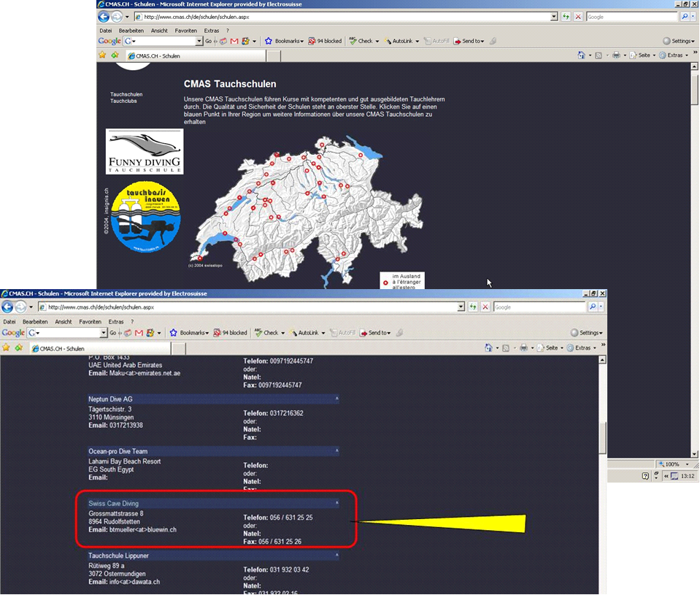Image resolution: width=700 pixels, height=595 pixels.
Task: Open Ansicht menu in lower window
Action: point(64,322)
